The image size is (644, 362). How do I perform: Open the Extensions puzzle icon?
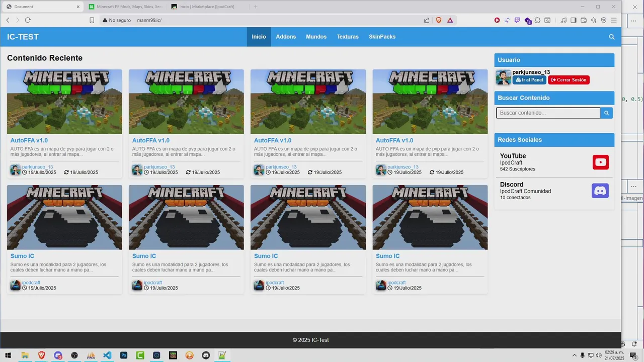[538, 20]
